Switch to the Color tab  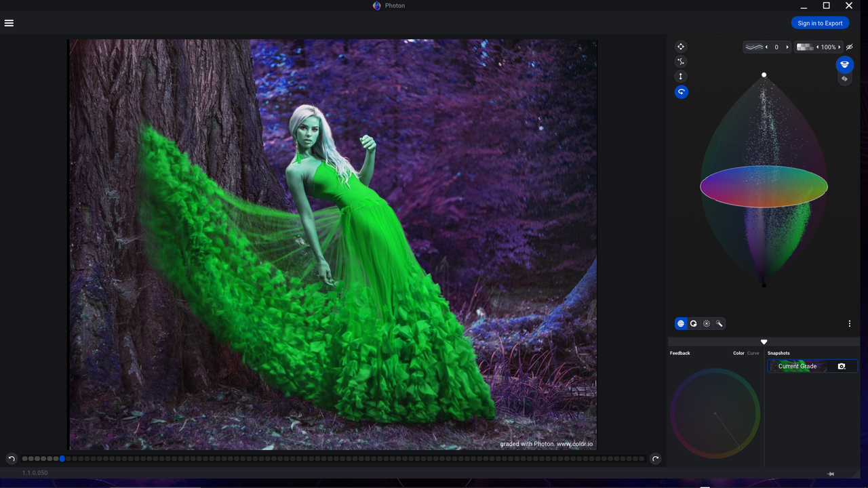point(738,353)
